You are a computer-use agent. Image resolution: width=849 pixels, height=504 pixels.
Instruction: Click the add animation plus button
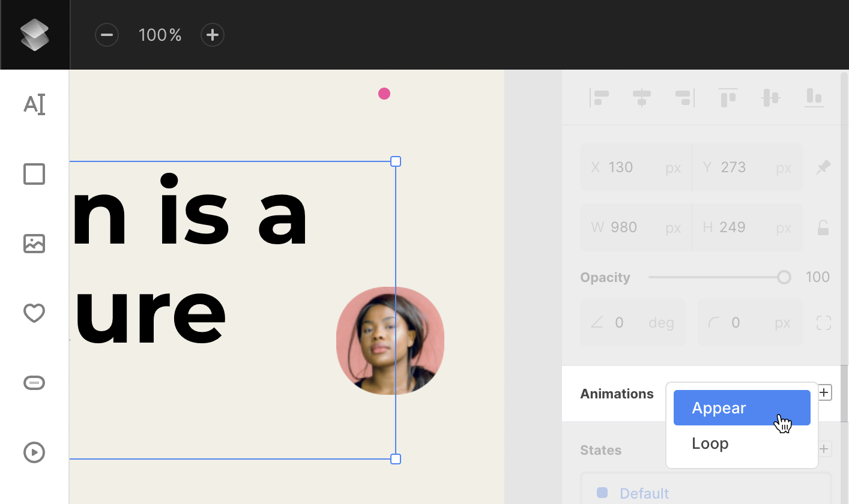(825, 393)
